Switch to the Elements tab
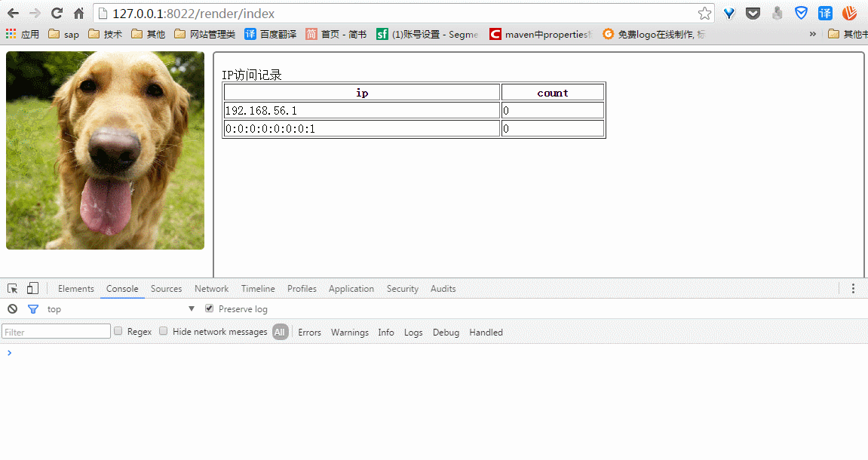The width and height of the screenshot is (868, 460). coord(76,288)
